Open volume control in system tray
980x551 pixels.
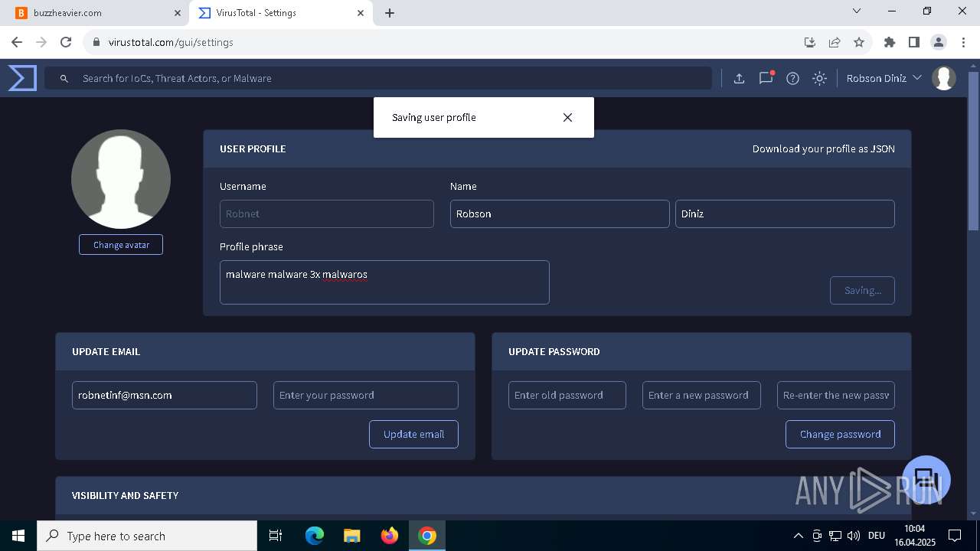pos(854,536)
